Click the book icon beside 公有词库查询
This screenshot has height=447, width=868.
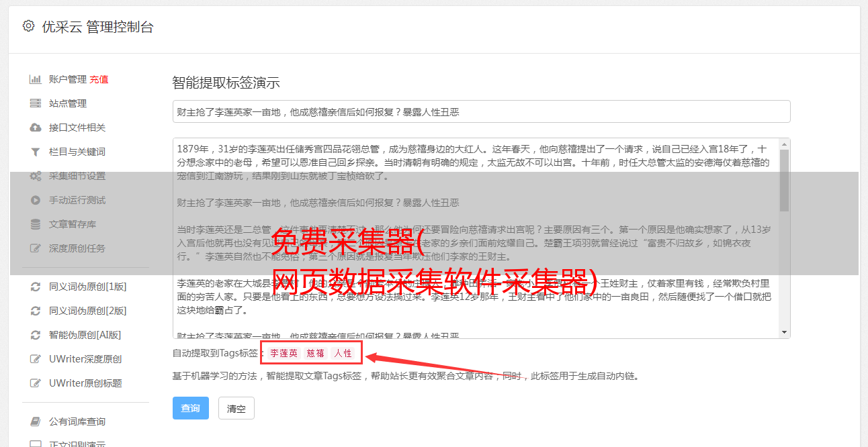(36, 421)
